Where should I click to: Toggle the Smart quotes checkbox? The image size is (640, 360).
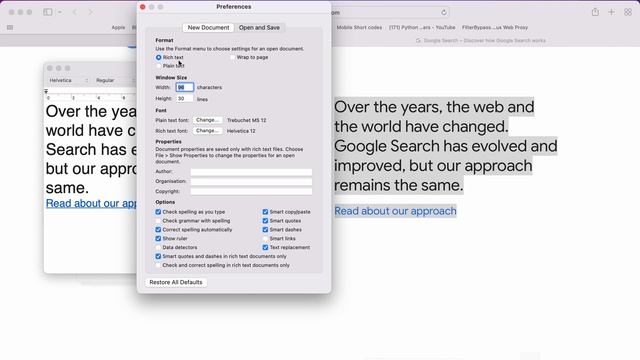(x=265, y=221)
